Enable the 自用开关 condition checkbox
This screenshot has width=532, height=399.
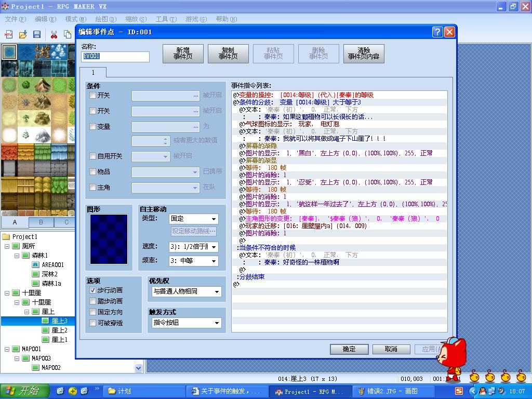coord(92,156)
